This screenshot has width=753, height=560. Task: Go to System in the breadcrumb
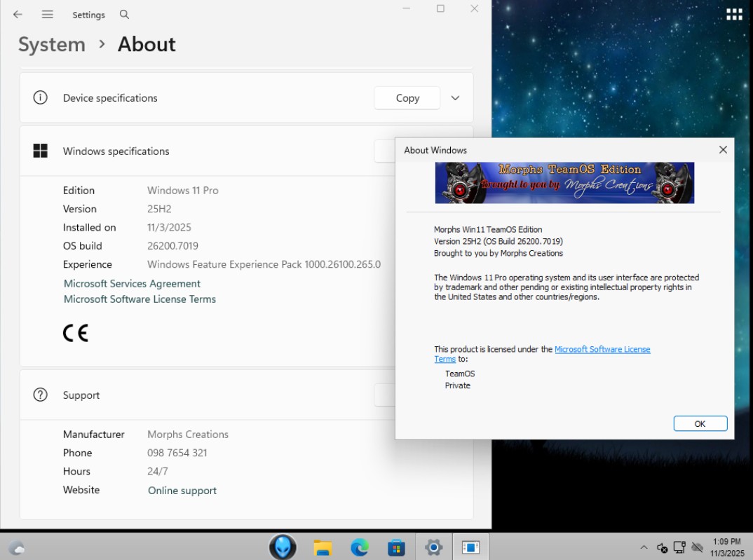51,44
